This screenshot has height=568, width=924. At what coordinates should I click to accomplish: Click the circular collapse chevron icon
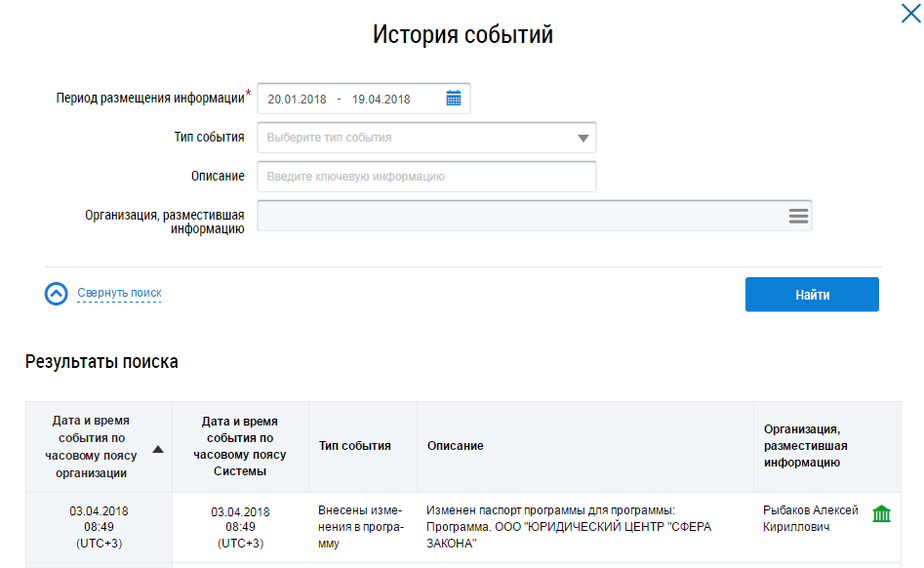pos(57,294)
